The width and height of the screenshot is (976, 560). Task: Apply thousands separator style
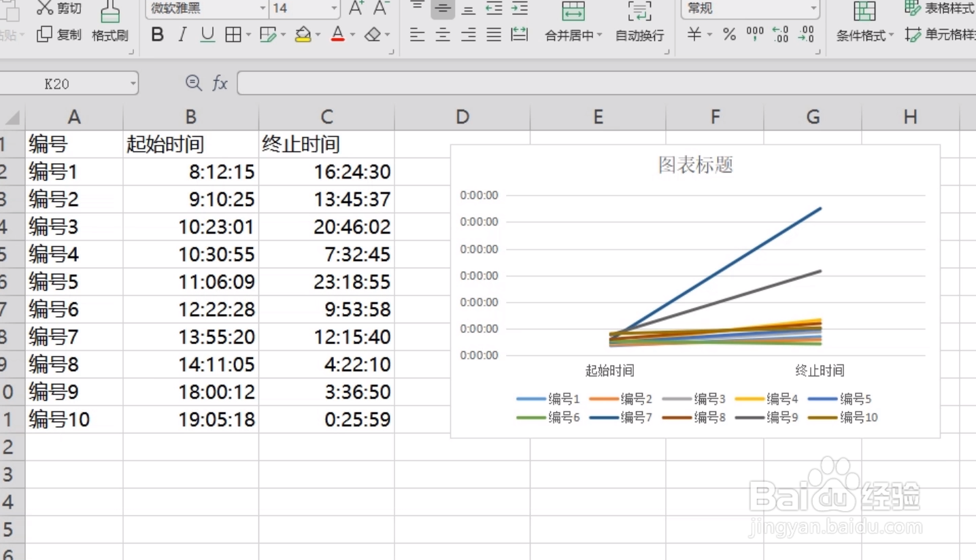(x=755, y=35)
